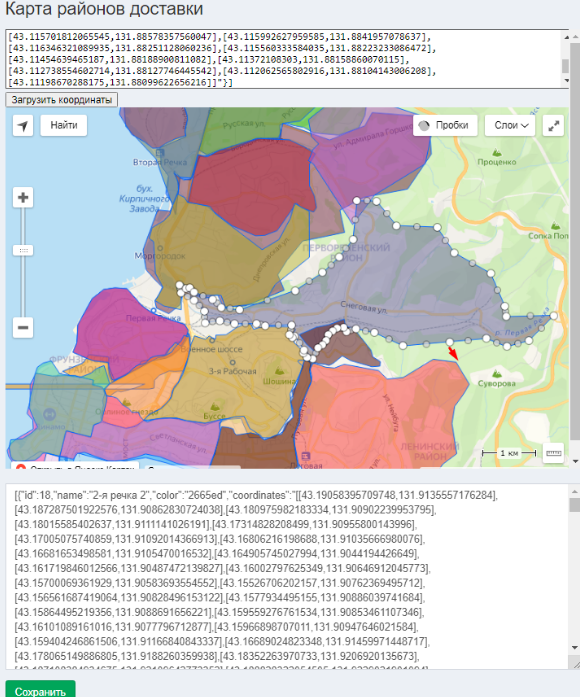The height and width of the screenshot is (697, 580).
Task: Click inside the top coordinates text area
Action: 284,59
